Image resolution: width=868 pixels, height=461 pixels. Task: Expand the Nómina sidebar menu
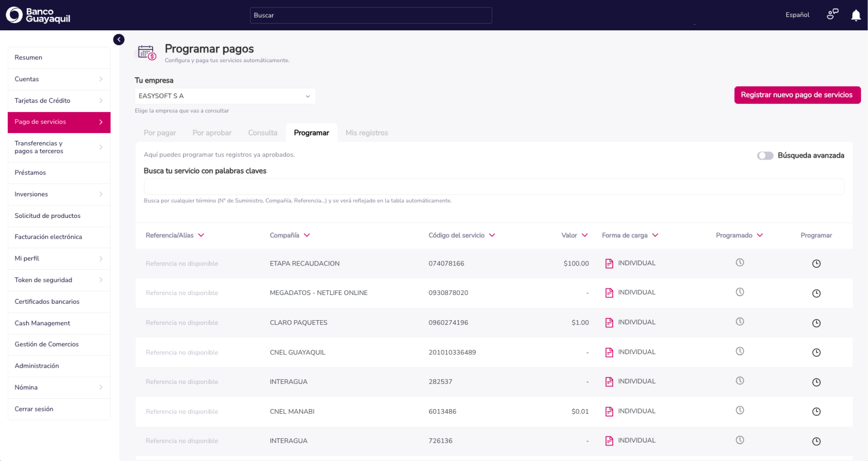coord(59,387)
